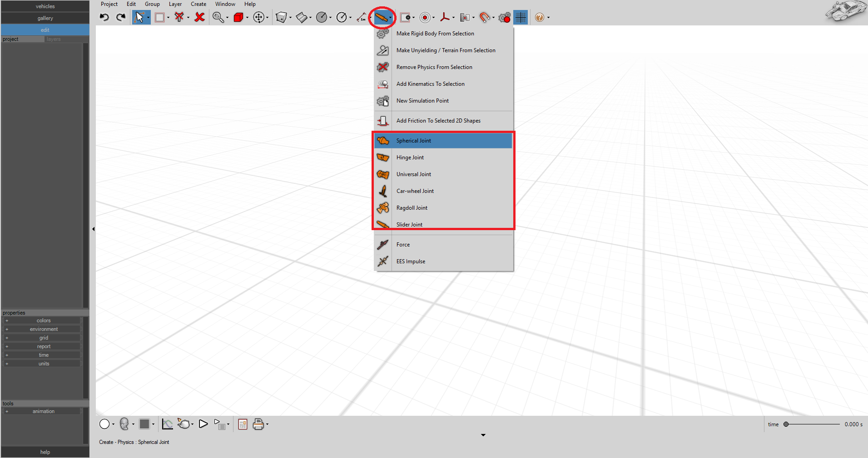Toggle the blue grid display button
868x458 pixels.
point(521,17)
